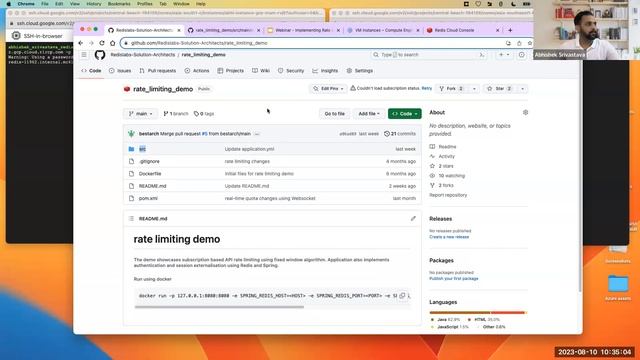Expand commit message ellipsis
The width and height of the screenshot is (640, 360).
click(x=257, y=134)
